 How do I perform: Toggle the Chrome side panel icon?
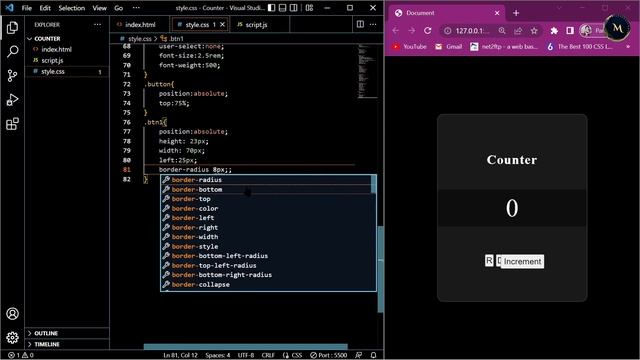(x=570, y=31)
